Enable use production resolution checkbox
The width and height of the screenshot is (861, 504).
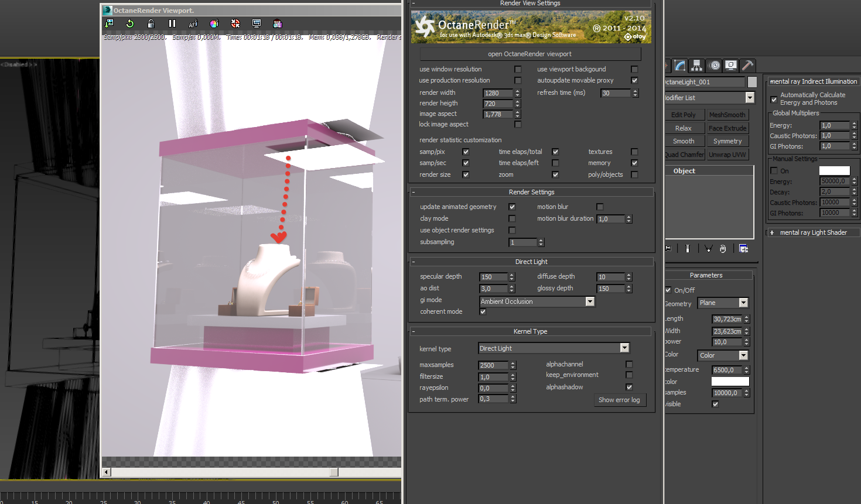pyautogui.click(x=518, y=80)
